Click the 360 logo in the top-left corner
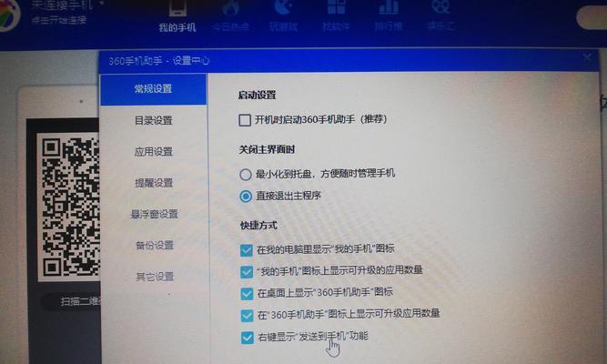Viewport: 607px width, 364px height. tap(8, 15)
